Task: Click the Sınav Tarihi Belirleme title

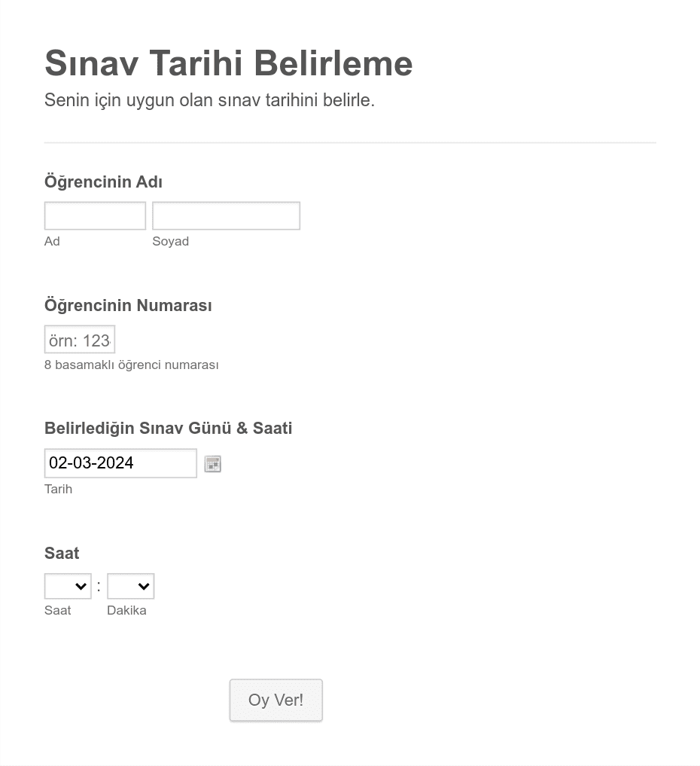Action: tap(228, 63)
